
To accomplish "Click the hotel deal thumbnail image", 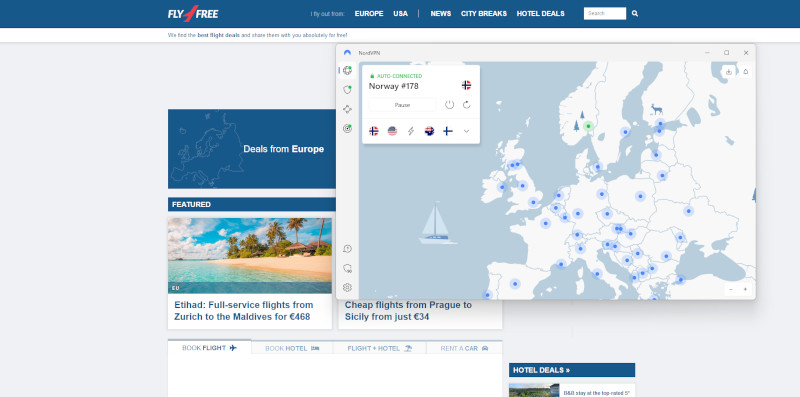I will click(534, 390).
